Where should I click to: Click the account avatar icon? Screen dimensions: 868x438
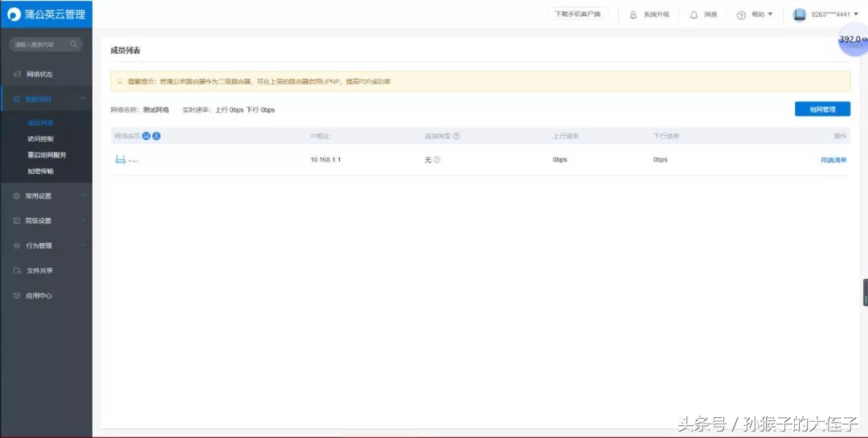[x=800, y=15]
